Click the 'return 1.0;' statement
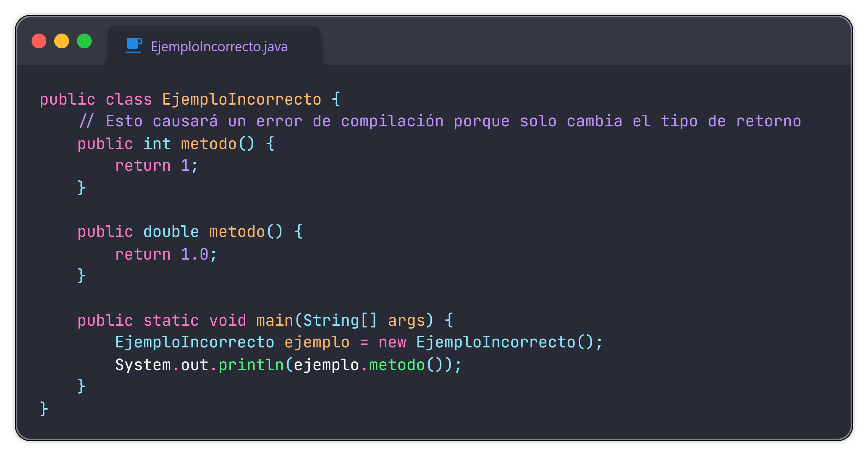This screenshot has width=868, height=456. point(166,254)
